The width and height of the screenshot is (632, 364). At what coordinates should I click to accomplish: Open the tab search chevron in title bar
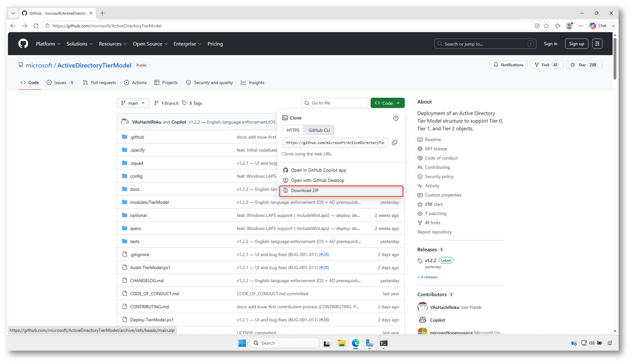pos(13,13)
